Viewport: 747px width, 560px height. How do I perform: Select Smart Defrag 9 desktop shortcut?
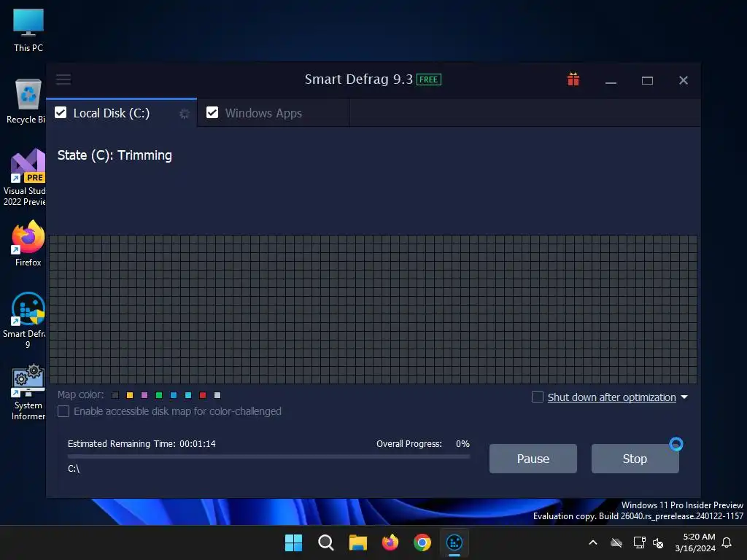tap(25, 320)
